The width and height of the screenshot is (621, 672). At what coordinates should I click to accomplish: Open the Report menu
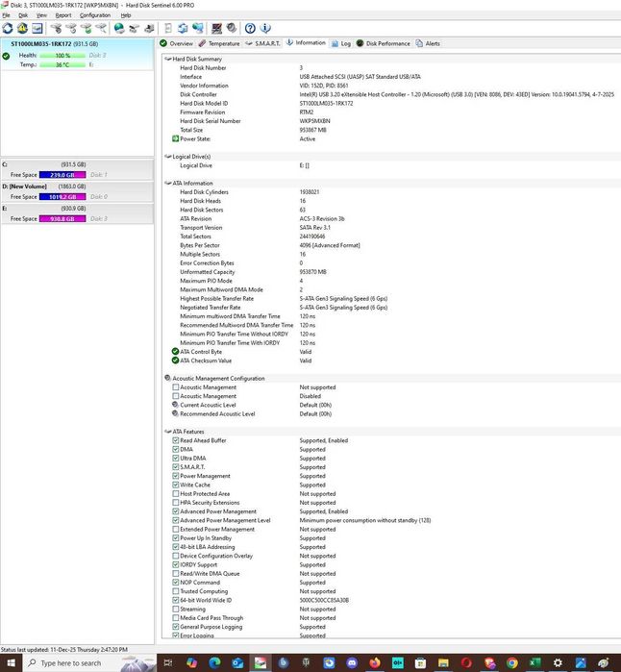point(63,15)
